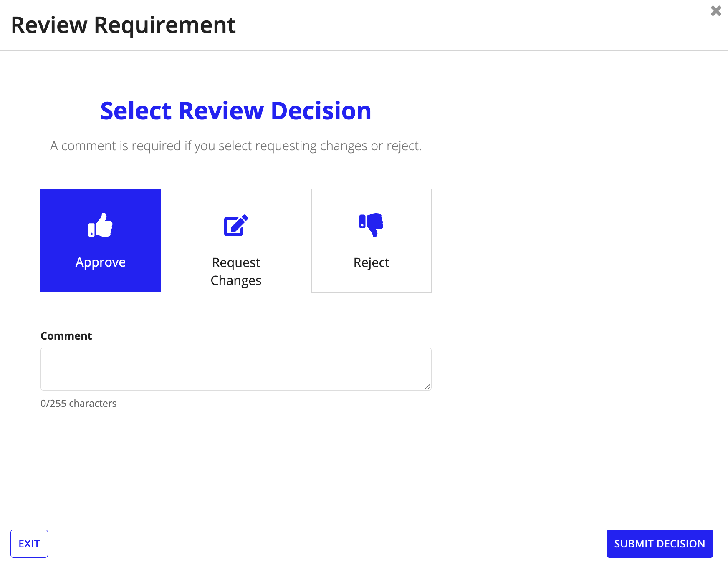728x570 pixels.
Task: Submit the decision with SUBMIT DECISION
Action: click(x=660, y=544)
